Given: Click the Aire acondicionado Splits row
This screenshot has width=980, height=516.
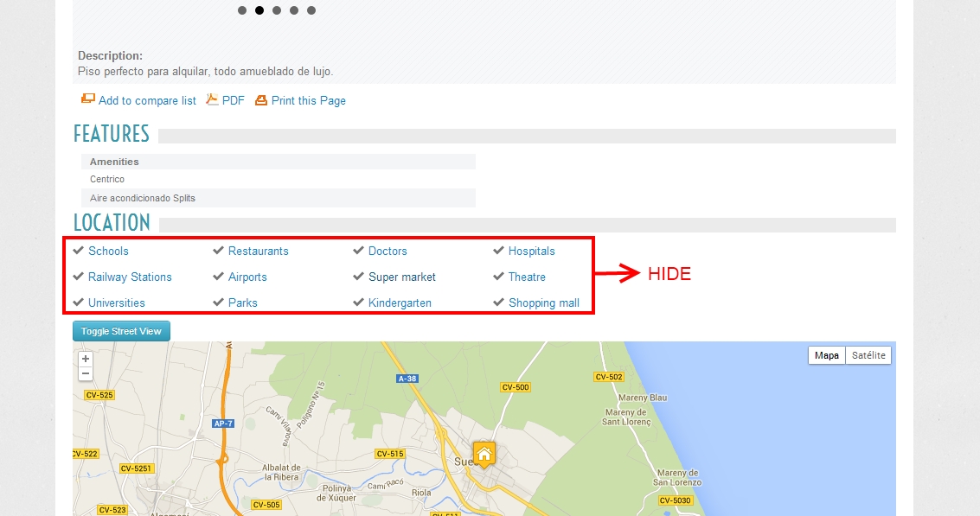Looking at the screenshot, I should point(279,198).
